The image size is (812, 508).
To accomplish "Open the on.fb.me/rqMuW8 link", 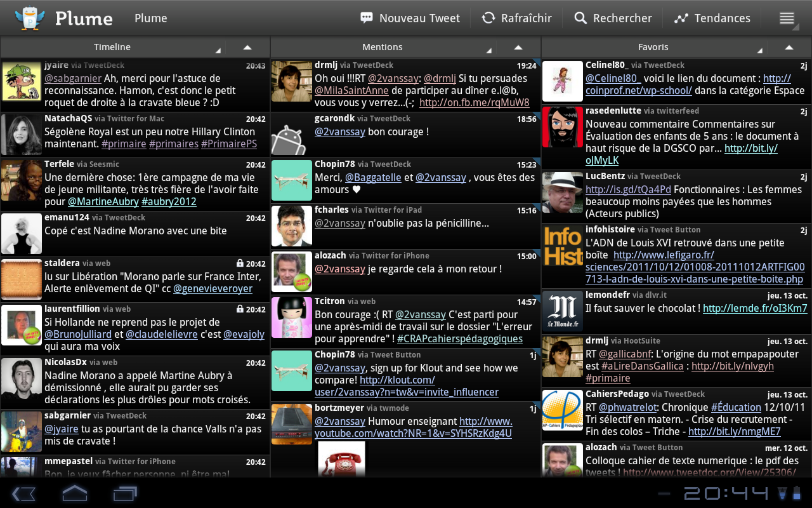I will click(475, 103).
